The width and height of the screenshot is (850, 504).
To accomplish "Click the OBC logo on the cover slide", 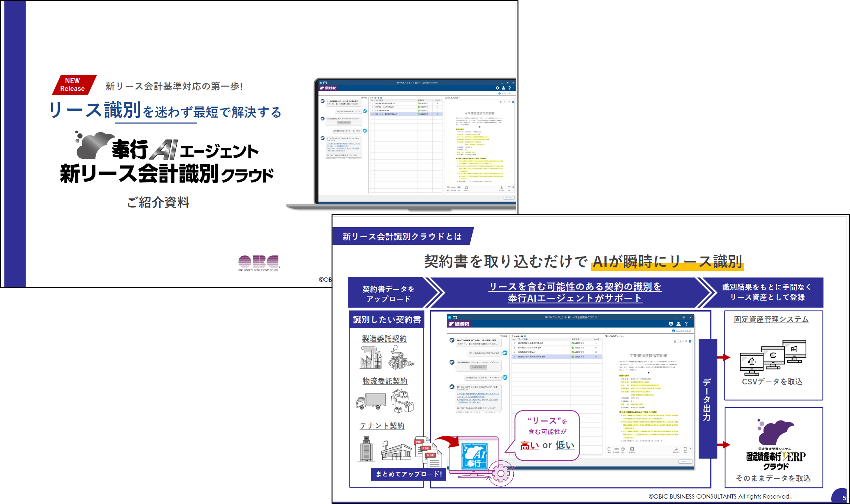I will tap(259, 263).
